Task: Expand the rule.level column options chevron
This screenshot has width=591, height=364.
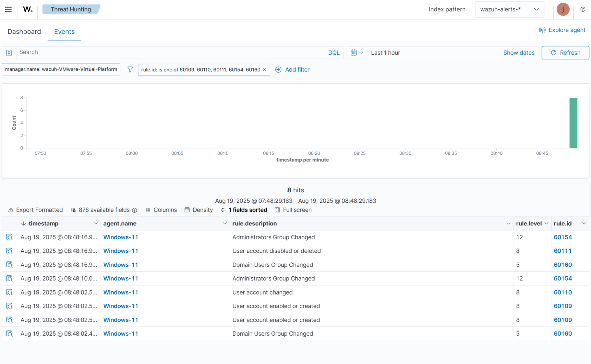Action: tap(546, 223)
